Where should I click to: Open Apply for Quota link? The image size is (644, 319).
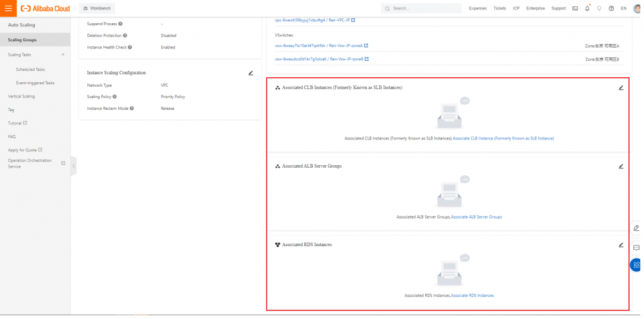pyautogui.click(x=25, y=150)
